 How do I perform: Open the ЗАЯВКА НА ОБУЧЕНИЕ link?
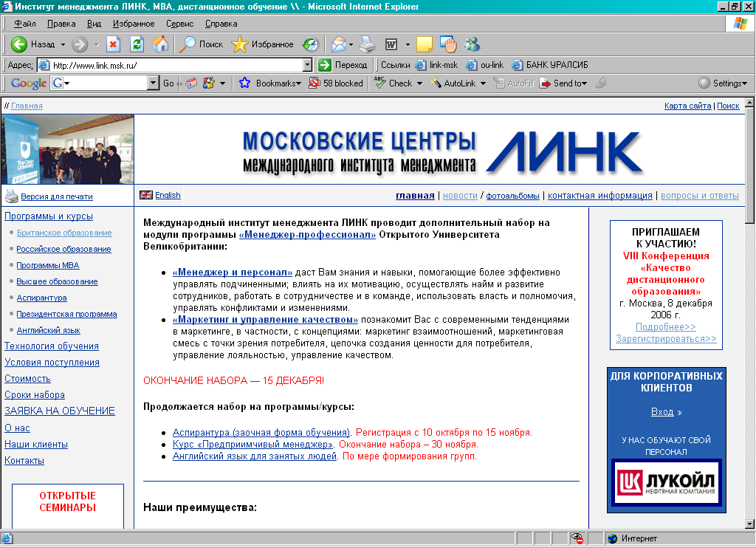coord(60,411)
